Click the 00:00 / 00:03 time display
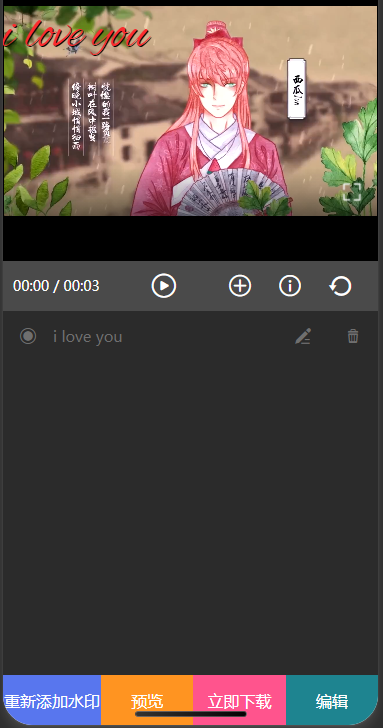 [x=56, y=286]
